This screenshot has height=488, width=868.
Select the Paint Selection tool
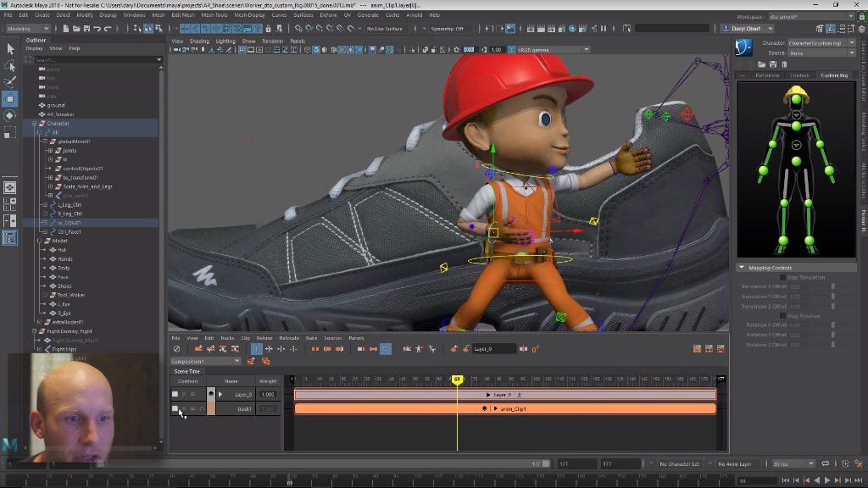click(x=10, y=82)
